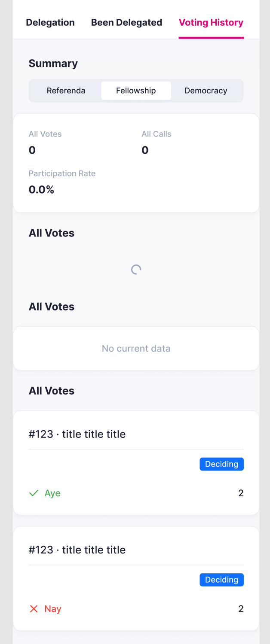
Task: Click the Deciding badge on the Aye vote
Action: (x=221, y=464)
